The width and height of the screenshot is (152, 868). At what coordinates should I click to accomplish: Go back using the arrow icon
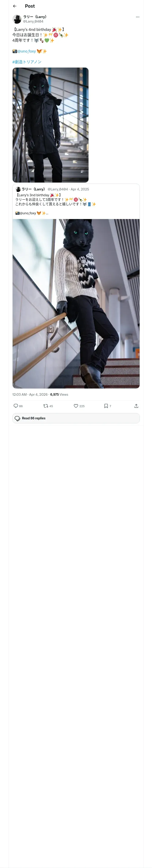coord(14,6)
